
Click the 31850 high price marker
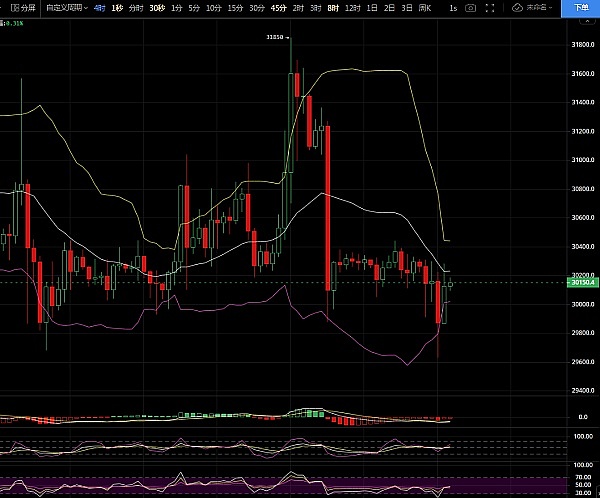tap(273, 37)
